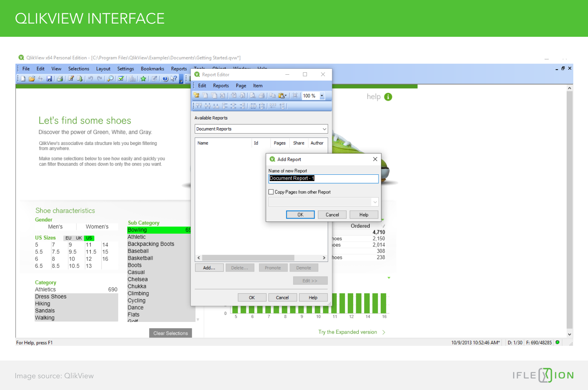Select the US size system toggle
Viewport: 588px width, 390px height.
point(89,238)
